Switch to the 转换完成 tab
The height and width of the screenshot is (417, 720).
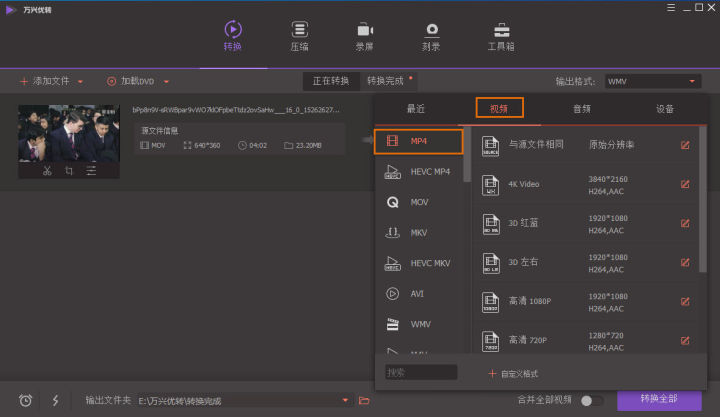click(386, 81)
